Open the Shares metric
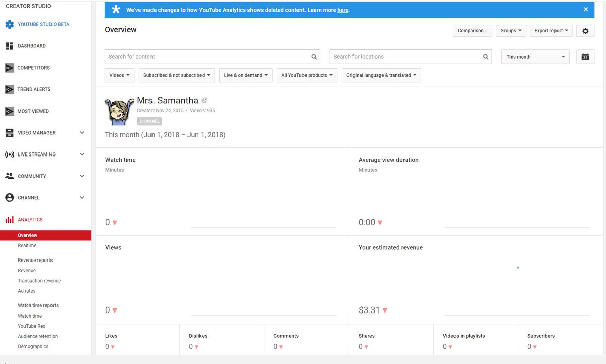The height and width of the screenshot is (364, 606). (x=367, y=336)
